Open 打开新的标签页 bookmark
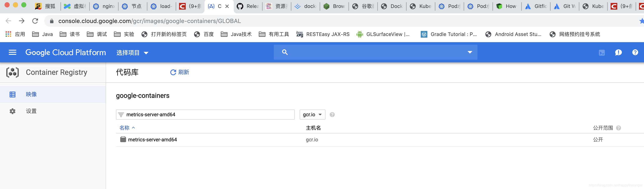The image size is (644, 189). click(x=164, y=34)
